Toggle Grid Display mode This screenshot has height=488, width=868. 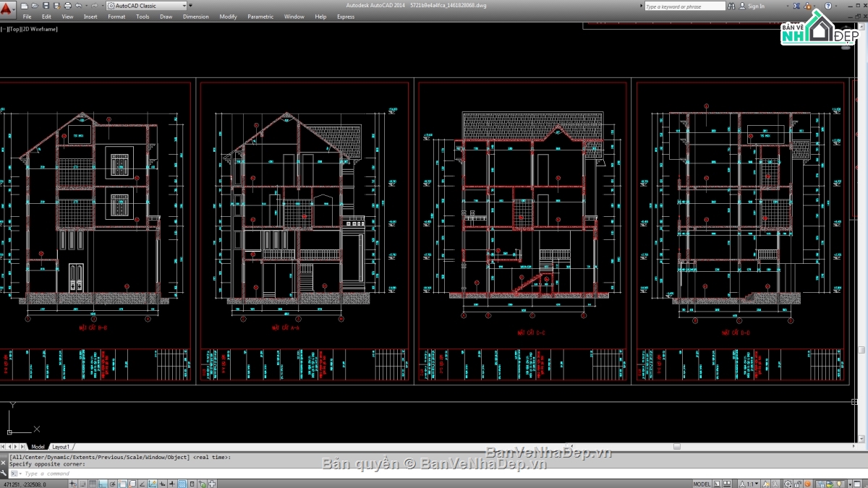(x=93, y=483)
